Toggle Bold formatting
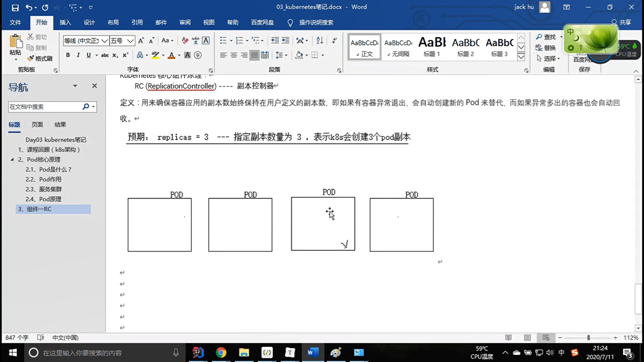Viewport: 644px width, 362px height. point(68,55)
